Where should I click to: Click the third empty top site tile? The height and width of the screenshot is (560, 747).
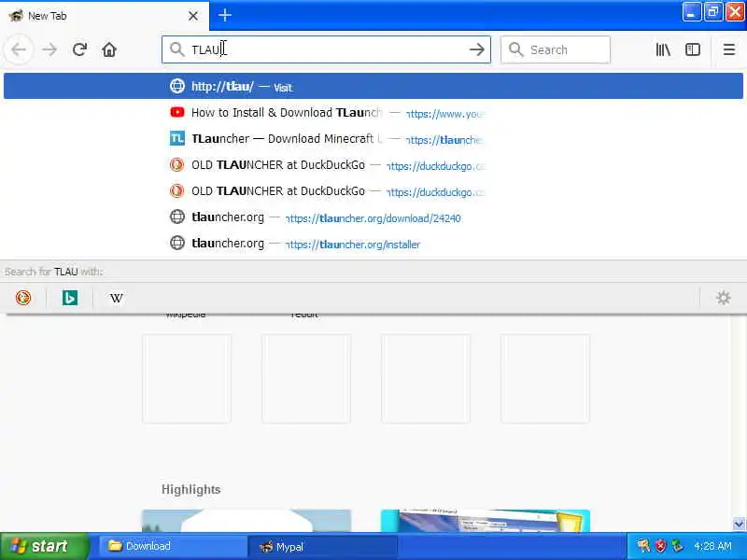click(426, 379)
